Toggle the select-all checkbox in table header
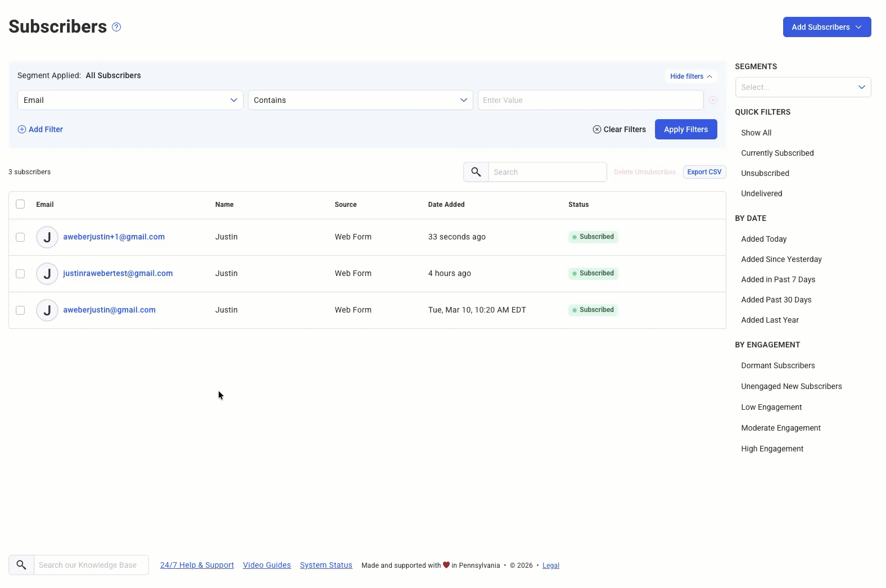This screenshot has height=588, width=886. 20,204
